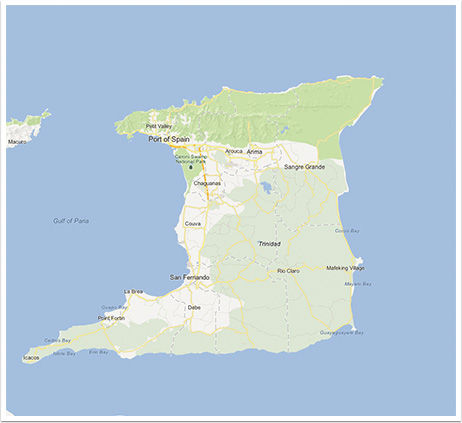
Task: Click the Chaguanas town label
Action: click(207, 183)
